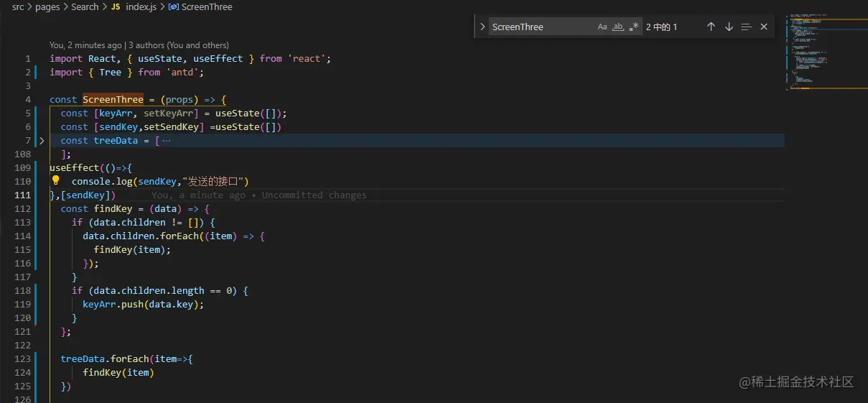
Task: Enable Use Regular Expression search option
Action: tap(633, 27)
